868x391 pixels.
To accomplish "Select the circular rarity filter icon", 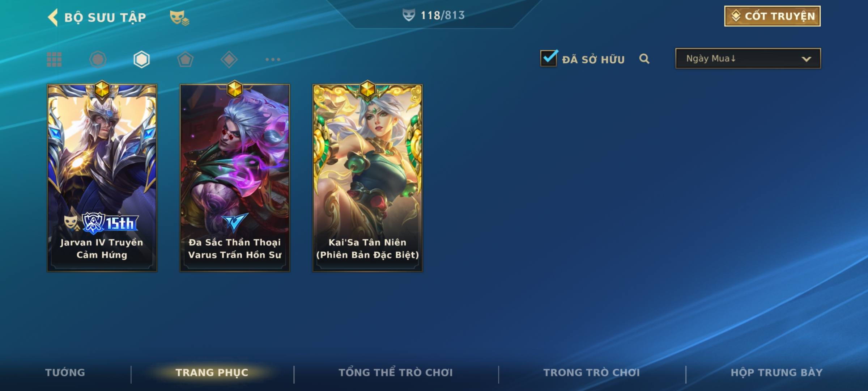I will click(98, 59).
